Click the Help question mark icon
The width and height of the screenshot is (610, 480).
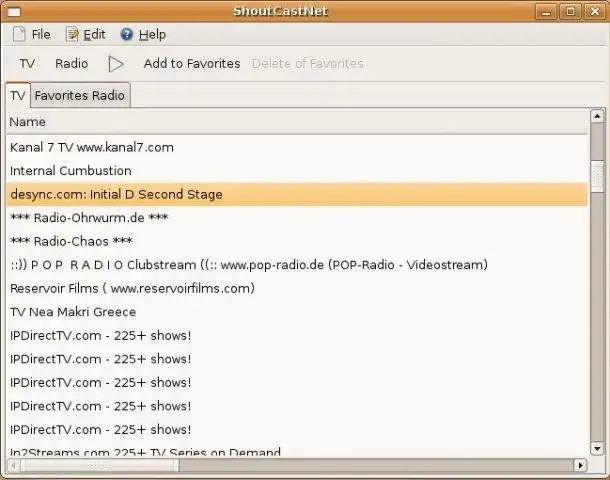click(x=126, y=34)
